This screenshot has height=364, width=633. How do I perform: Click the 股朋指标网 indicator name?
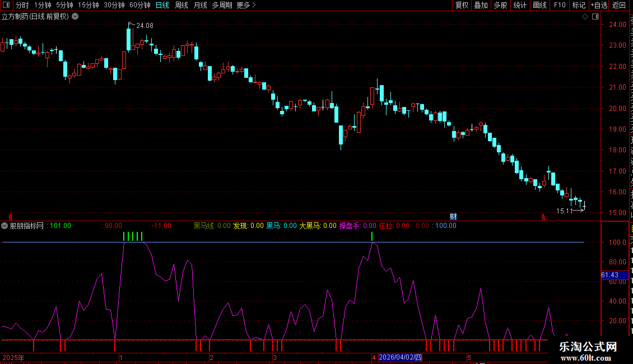tap(27, 226)
